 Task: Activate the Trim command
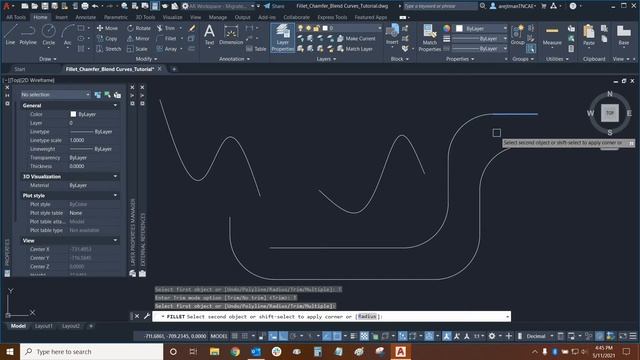(x=166, y=28)
